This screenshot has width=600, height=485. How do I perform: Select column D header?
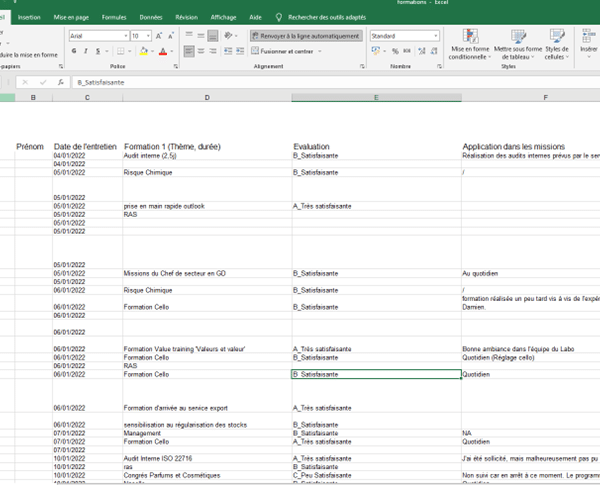[x=207, y=98]
